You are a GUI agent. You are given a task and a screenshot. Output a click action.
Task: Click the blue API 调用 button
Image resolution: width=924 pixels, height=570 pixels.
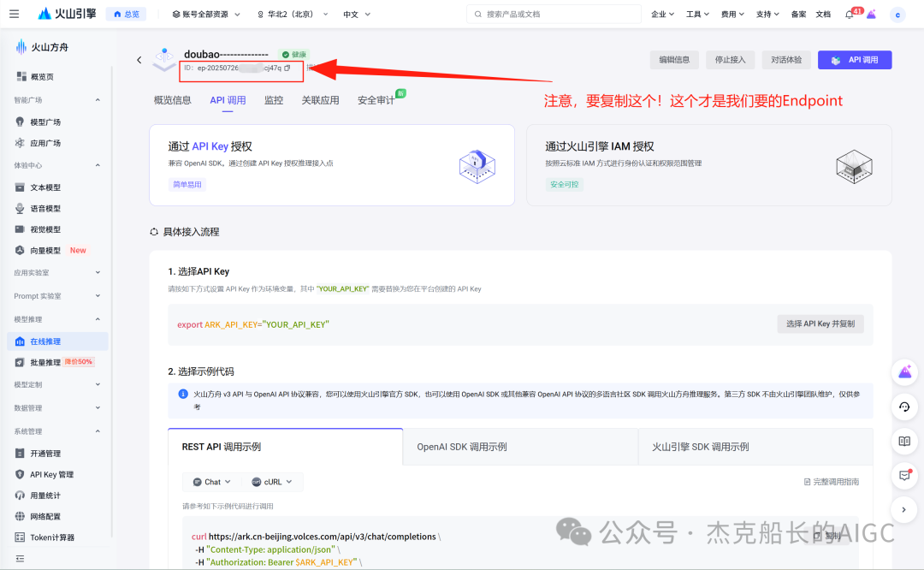(855, 60)
